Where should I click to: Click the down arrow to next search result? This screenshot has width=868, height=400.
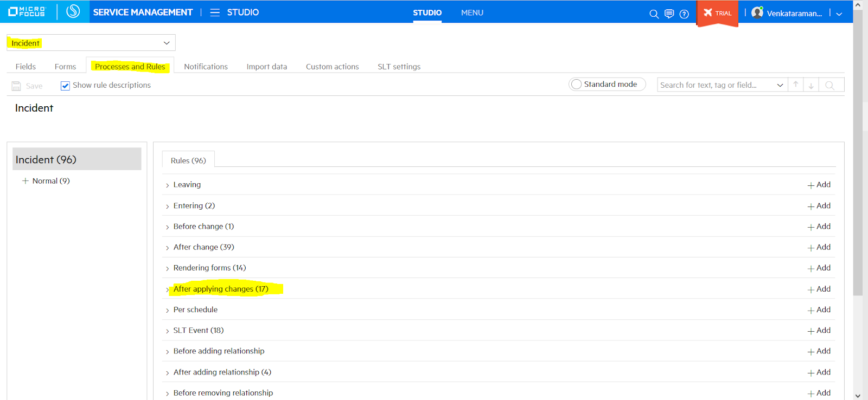811,85
